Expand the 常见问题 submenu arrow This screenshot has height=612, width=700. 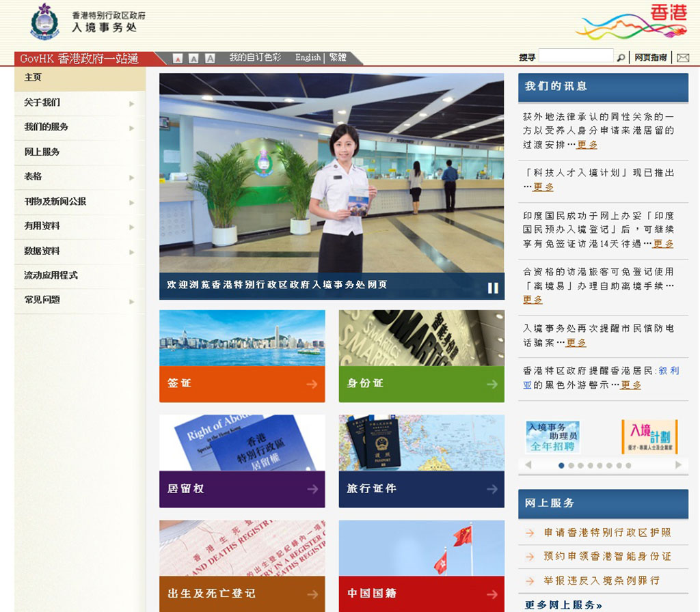tap(131, 301)
